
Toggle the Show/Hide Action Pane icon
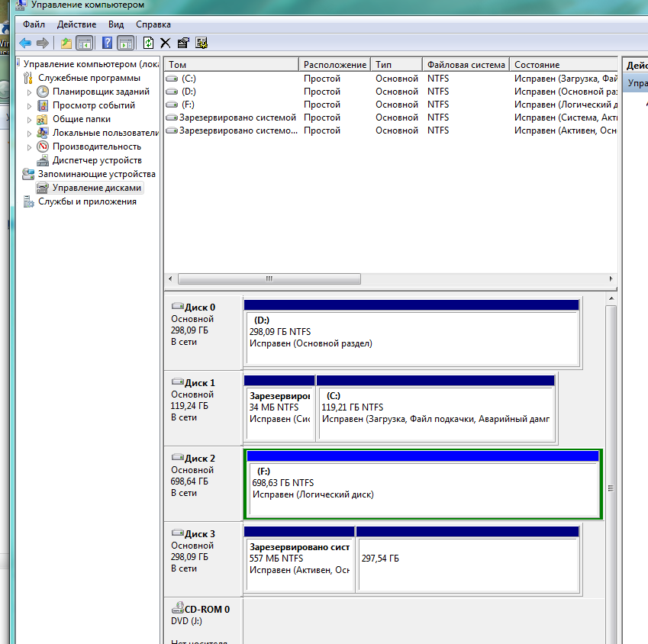(125, 43)
